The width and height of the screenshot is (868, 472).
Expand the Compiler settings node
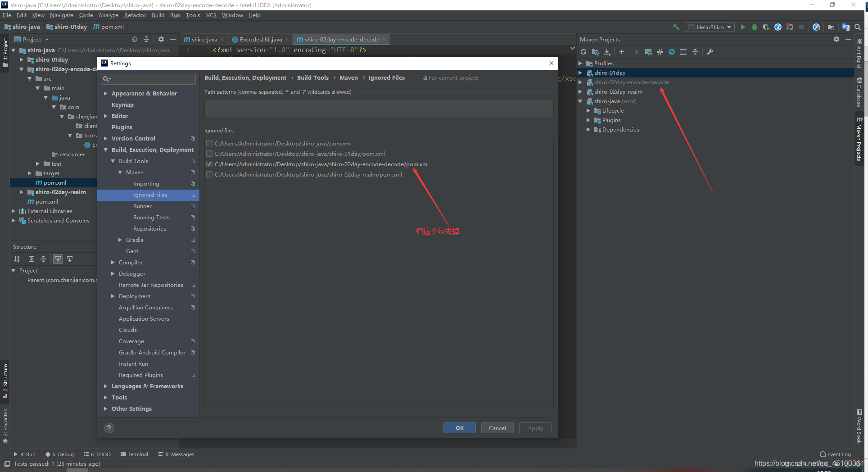pos(113,262)
